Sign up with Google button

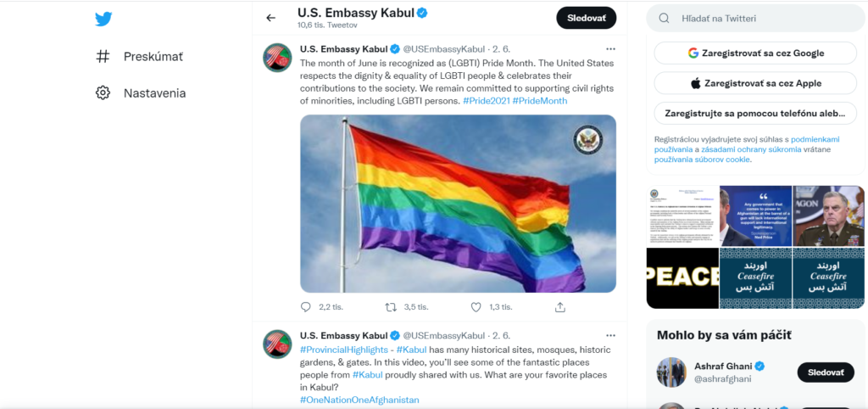755,53
